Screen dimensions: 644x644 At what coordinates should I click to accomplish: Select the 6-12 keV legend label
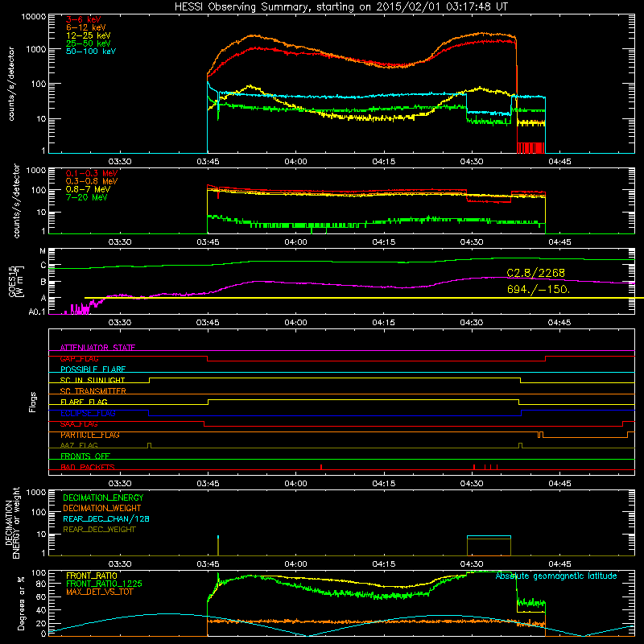[x=86, y=27]
